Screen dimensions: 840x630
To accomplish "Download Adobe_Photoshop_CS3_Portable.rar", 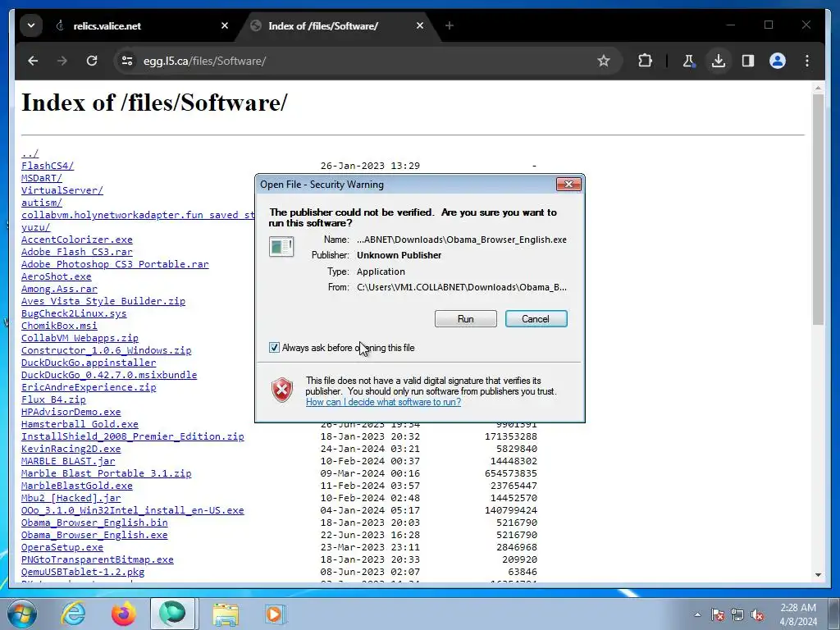I will tap(115, 265).
